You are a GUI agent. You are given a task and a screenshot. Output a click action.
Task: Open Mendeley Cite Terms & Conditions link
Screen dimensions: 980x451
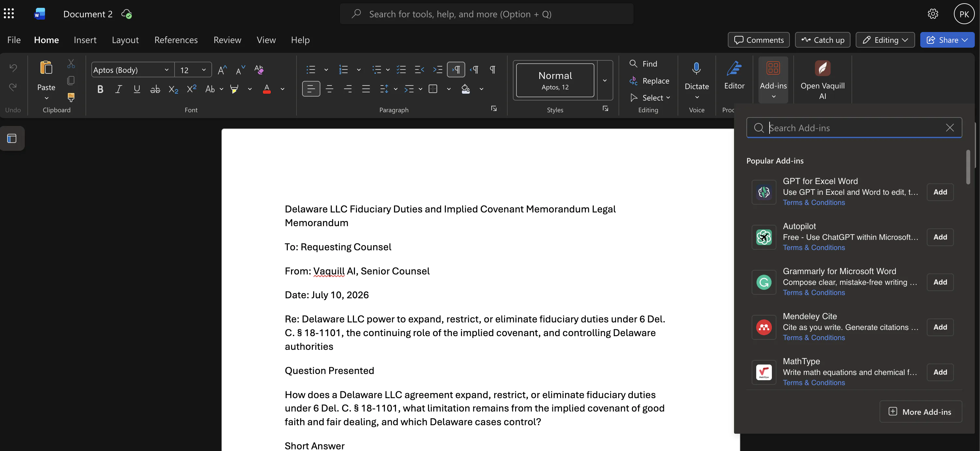(814, 337)
